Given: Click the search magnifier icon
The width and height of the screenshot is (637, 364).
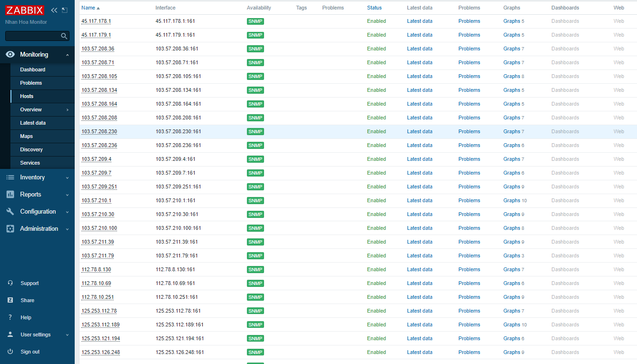Looking at the screenshot, I should pos(64,36).
